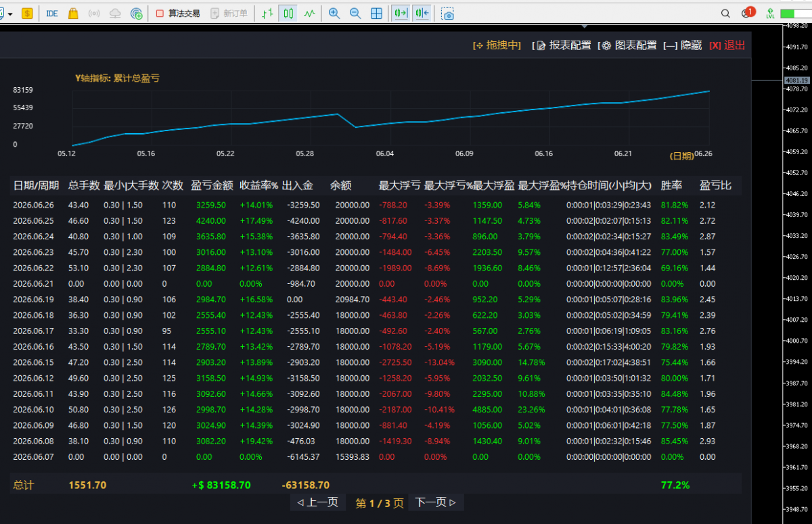Click the green connection level bar
Viewport: 812px width, 524px height.
tap(796, 13)
